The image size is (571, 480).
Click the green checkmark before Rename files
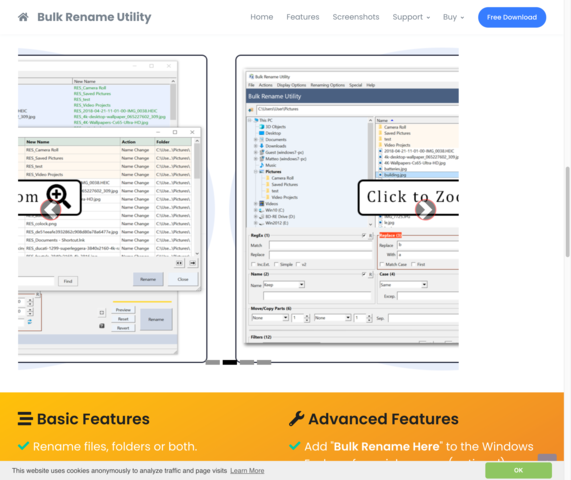point(23,446)
